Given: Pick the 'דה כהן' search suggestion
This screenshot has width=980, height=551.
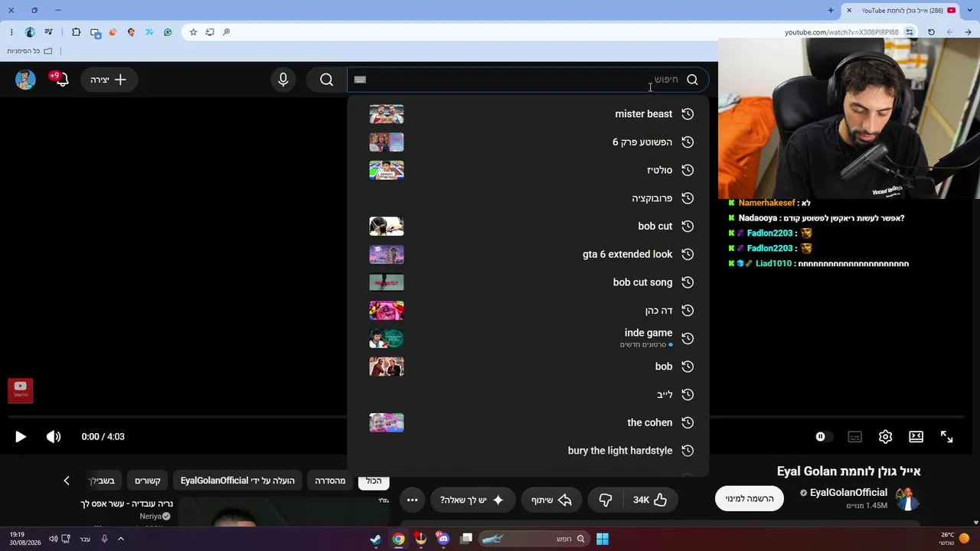Looking at the screenshot, I should click(x=528, y=311).
